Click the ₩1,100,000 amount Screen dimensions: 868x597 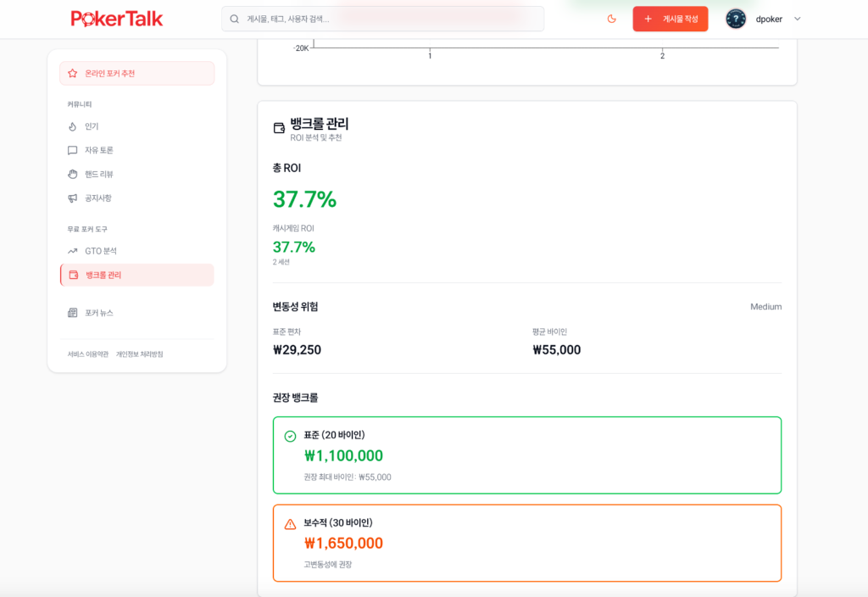tap(344, 455)
